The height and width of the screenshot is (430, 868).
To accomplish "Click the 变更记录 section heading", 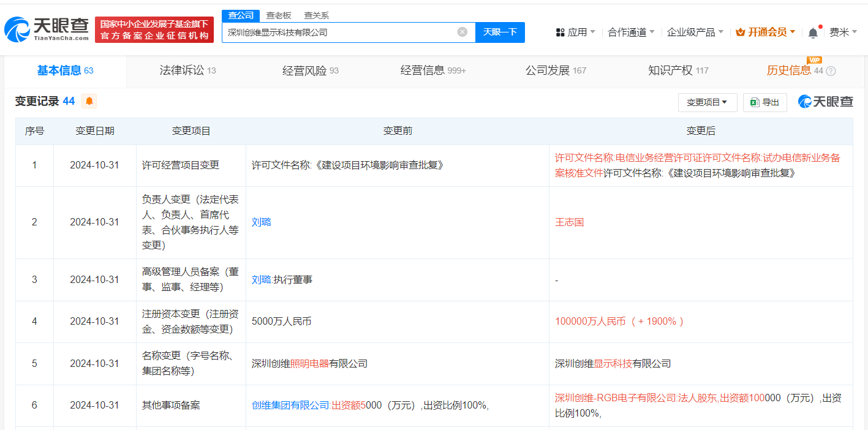I will (x=37, y=101).
